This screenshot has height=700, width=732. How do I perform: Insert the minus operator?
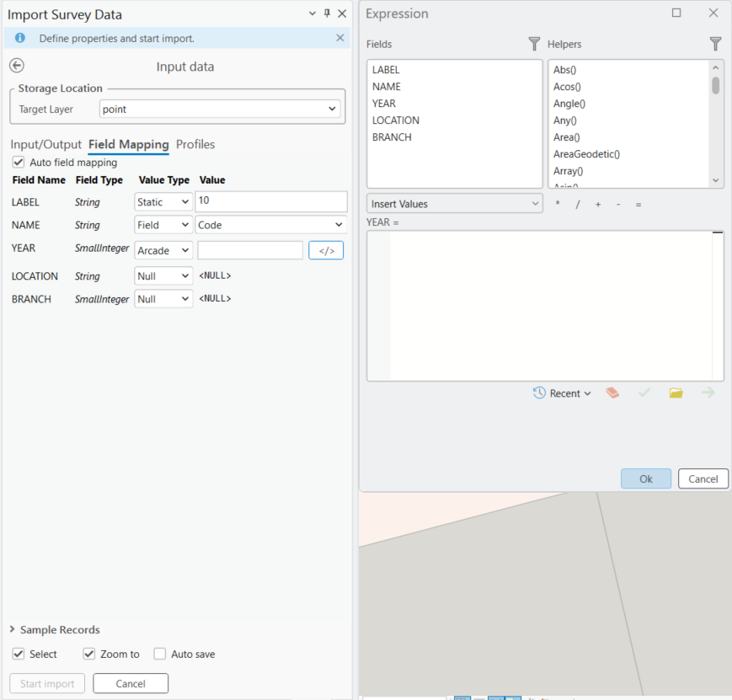click(618, 204)
